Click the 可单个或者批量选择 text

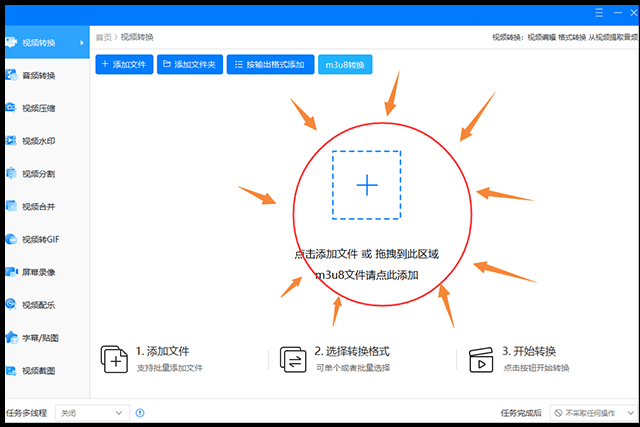[353, 368]
